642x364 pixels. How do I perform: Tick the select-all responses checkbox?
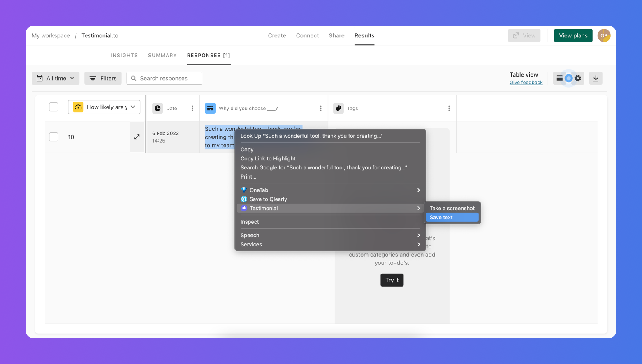tap(53, 107)
